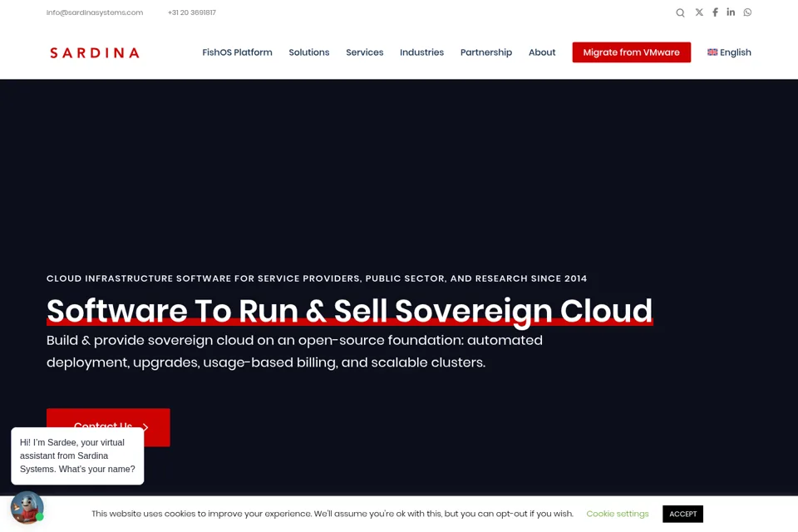The width and height of the screenshot is (798, 532).
Task: Click the Sardee chat greeting bubble
Action: (x=77, y=456)
